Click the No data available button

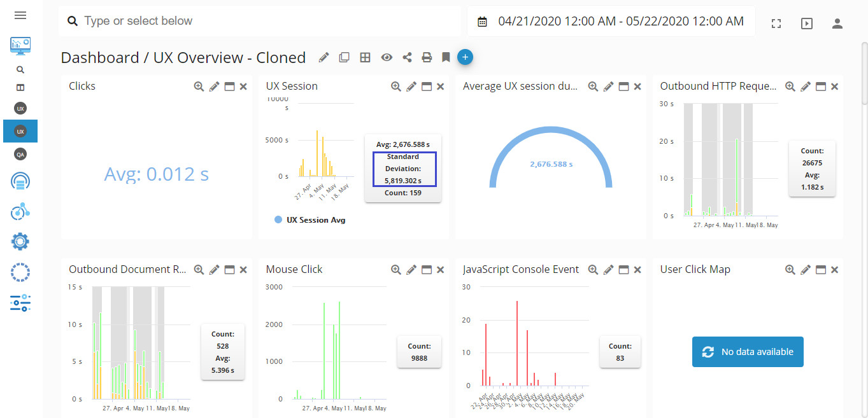click(748, 352)
